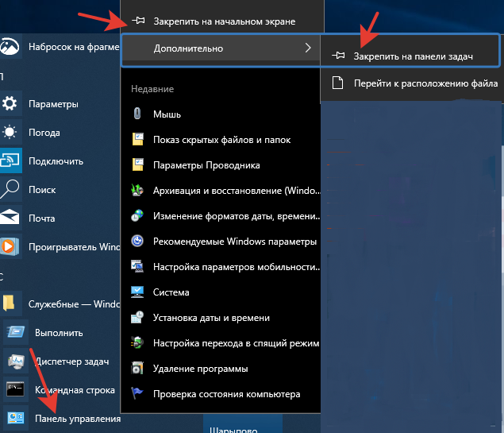Launch Подключить from Start list
This screenshot has width=504, height=433.
point(56,161)
